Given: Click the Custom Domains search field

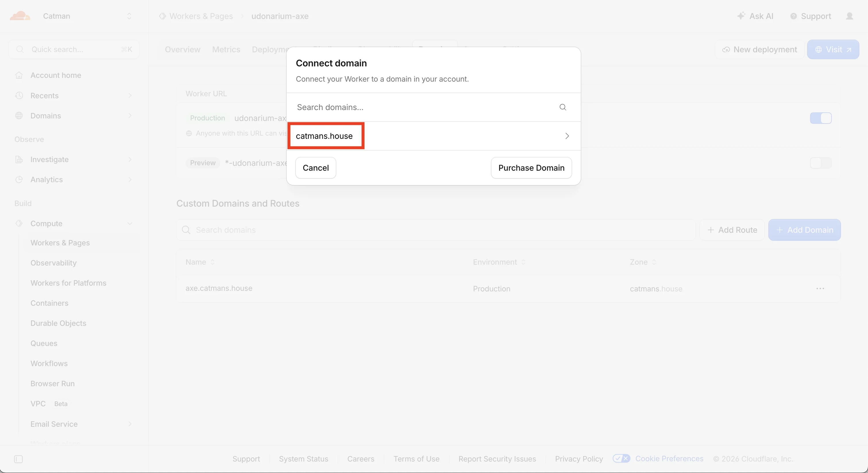Looking at the screenshot, I should coord(436,230).
